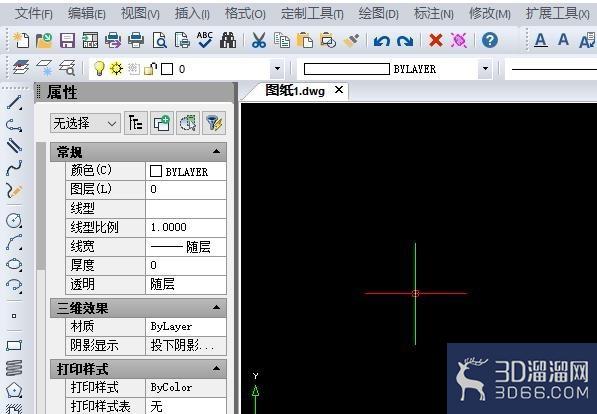
Task: Toggle the layer freeze sun icon
Action: (116, 69)
